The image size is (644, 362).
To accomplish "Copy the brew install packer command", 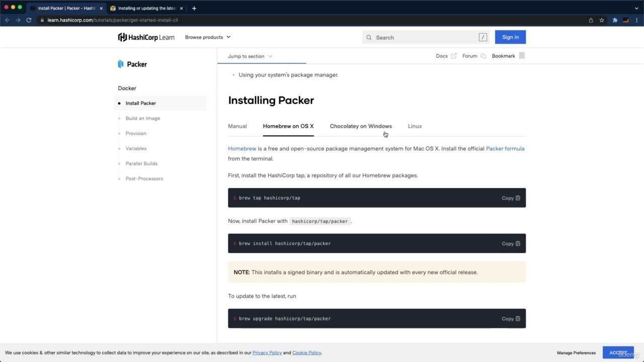I will pyautogui.click(x=511, y=243).
